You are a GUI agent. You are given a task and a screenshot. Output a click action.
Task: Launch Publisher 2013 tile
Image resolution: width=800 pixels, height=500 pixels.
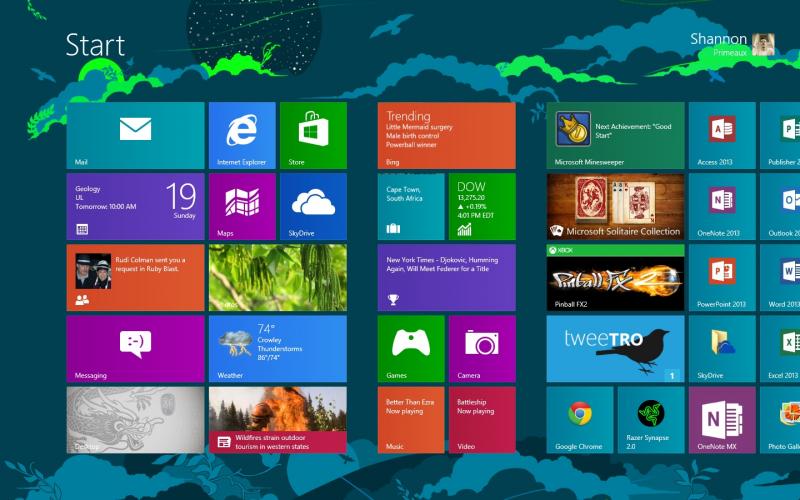coord(780,135)
